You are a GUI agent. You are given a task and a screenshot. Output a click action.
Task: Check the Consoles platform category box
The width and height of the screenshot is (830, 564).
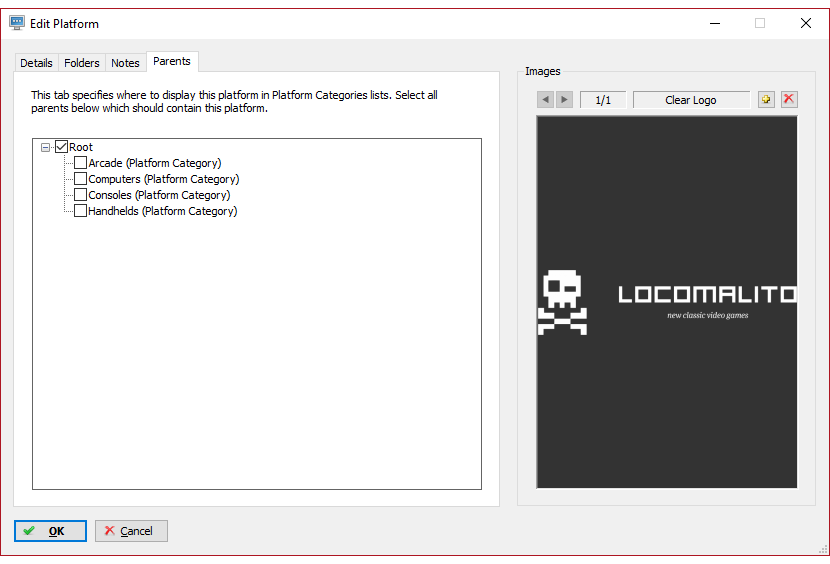pyautogui.click(x=80, y=194)
